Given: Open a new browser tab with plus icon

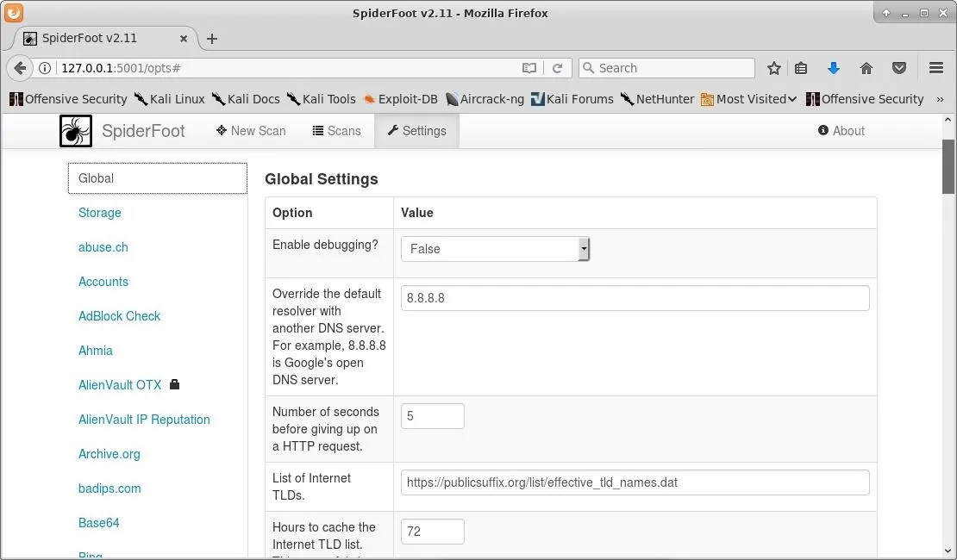Looking at the screenshot, I should [x=212, y=39].
